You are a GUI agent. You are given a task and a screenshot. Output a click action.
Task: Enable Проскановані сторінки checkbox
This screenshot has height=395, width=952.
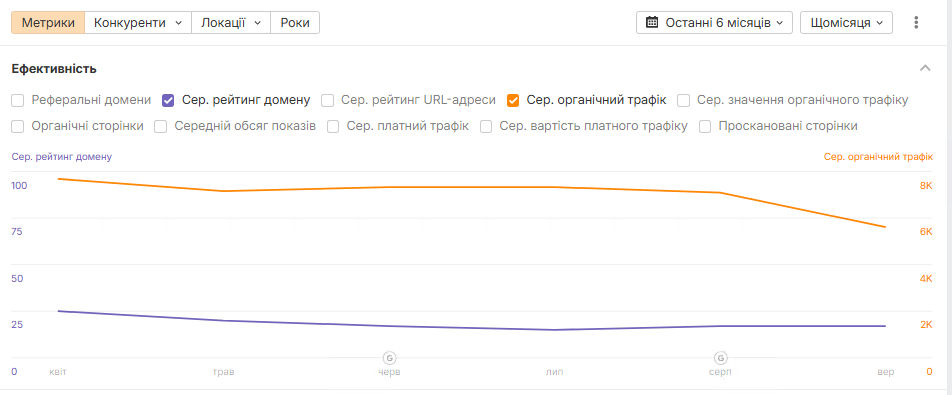tap(705, 127)
